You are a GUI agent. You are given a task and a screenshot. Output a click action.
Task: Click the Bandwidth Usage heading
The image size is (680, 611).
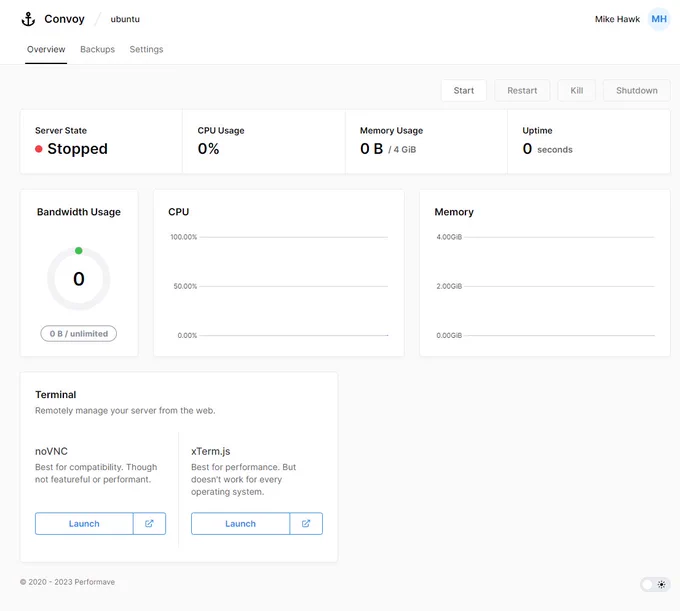(78, 212)
